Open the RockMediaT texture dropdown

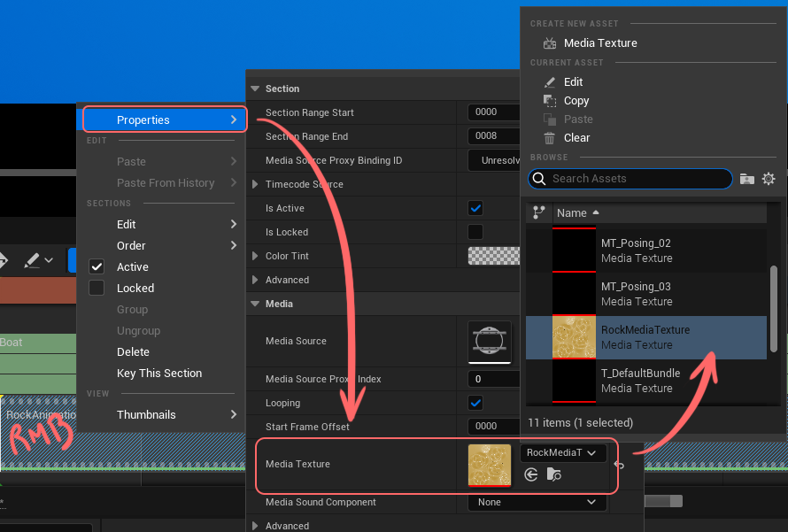[563, 453]
